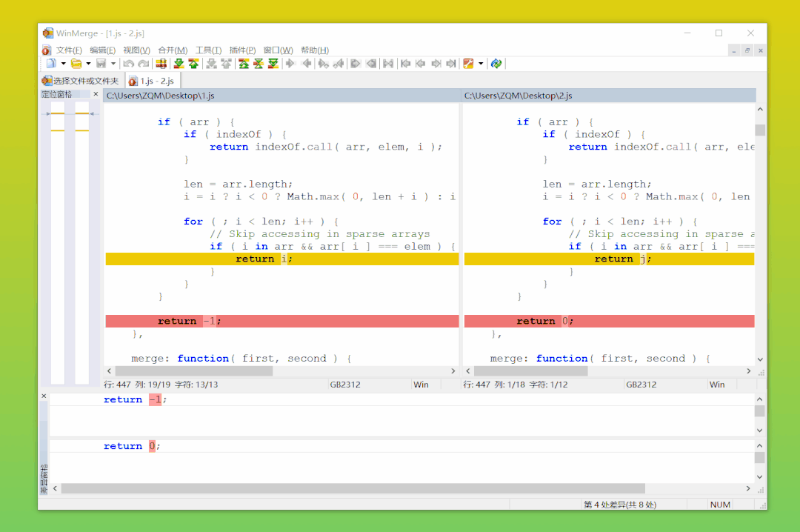800x532 pixels.
Task: Expand the dropdown next to New icon
Action: (63, 63)
